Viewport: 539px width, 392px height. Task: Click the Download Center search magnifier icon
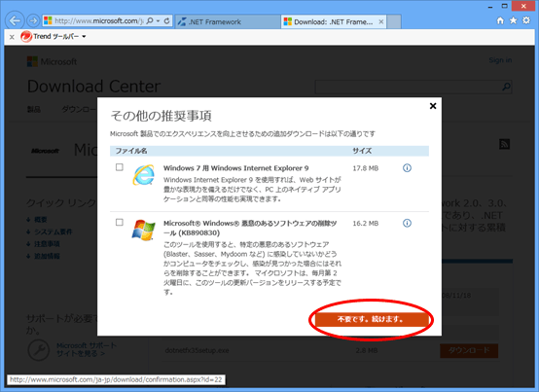[x=506, y=87]
